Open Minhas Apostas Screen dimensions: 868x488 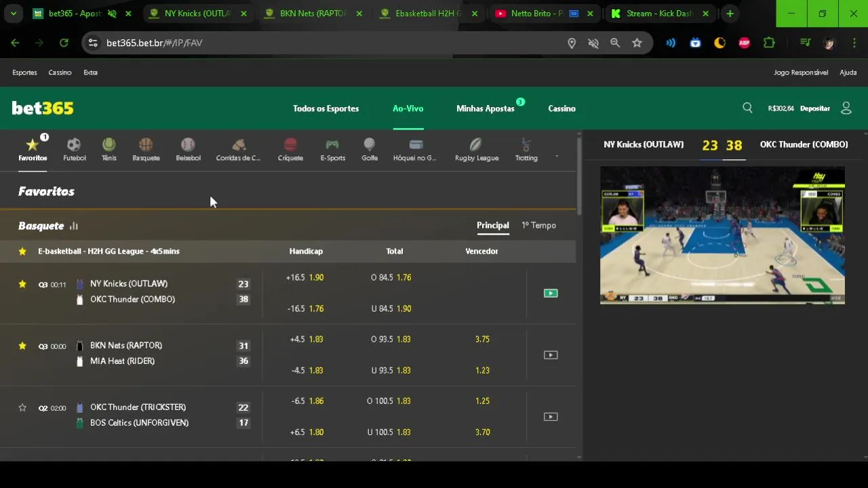486,108
